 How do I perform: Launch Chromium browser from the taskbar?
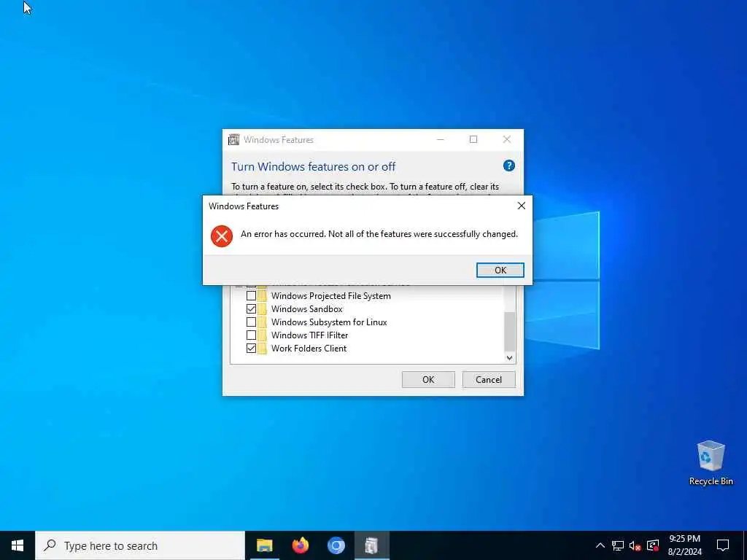click(x=336, y=545)
